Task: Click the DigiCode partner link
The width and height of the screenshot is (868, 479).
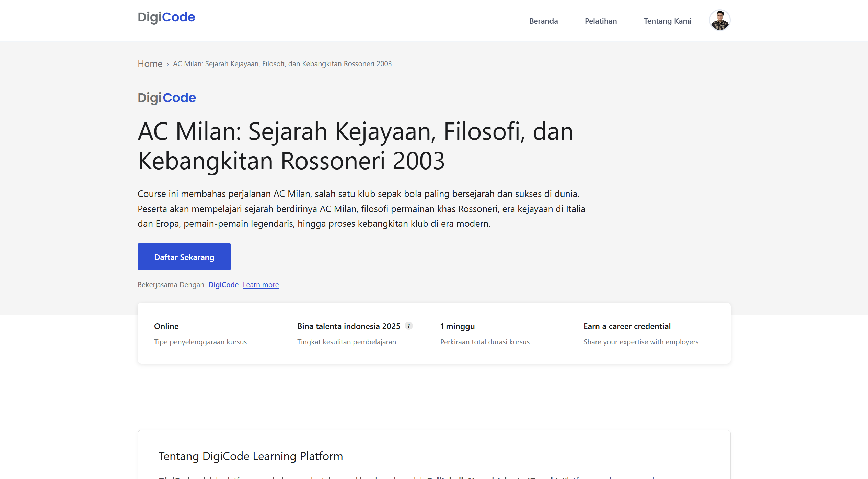Action: coord(223,284)
